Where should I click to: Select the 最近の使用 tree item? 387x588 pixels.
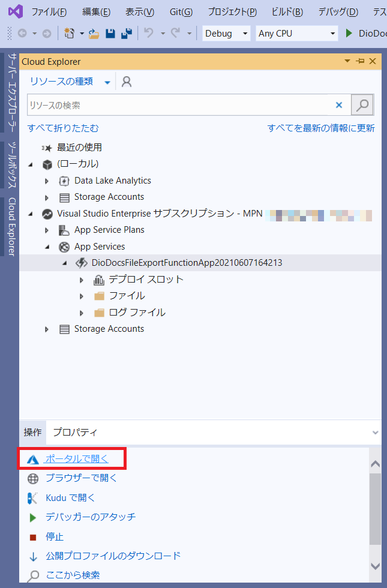click(x=79, y=148)
